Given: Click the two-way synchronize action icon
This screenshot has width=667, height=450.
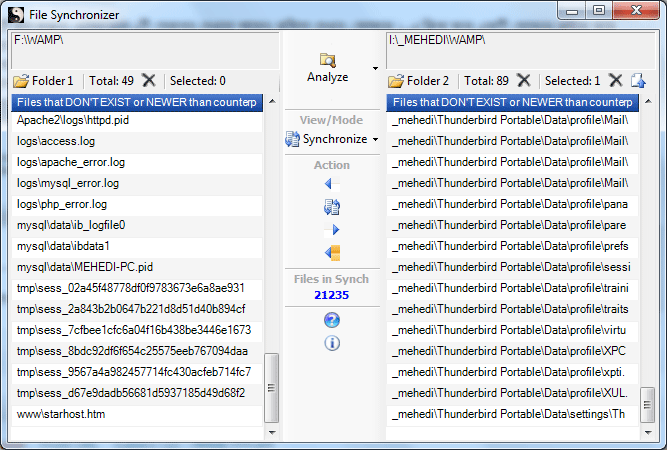Looking at the screenshot, I should click(x=332, y=207).
